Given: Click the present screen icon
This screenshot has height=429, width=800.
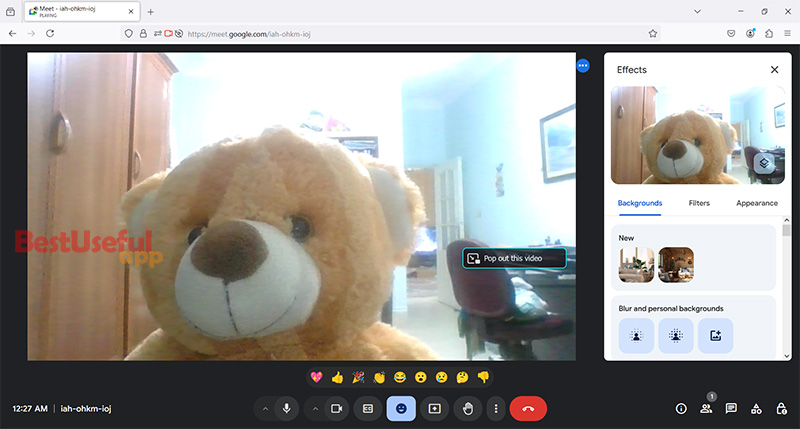Looking at the screenshot, I should tap(434, 409).
